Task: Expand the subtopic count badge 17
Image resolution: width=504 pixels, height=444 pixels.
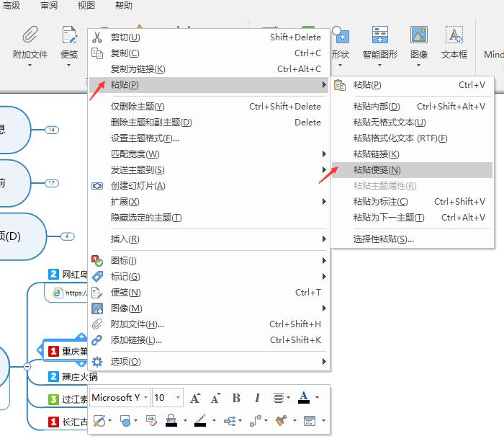Action: tap(52, 183)
